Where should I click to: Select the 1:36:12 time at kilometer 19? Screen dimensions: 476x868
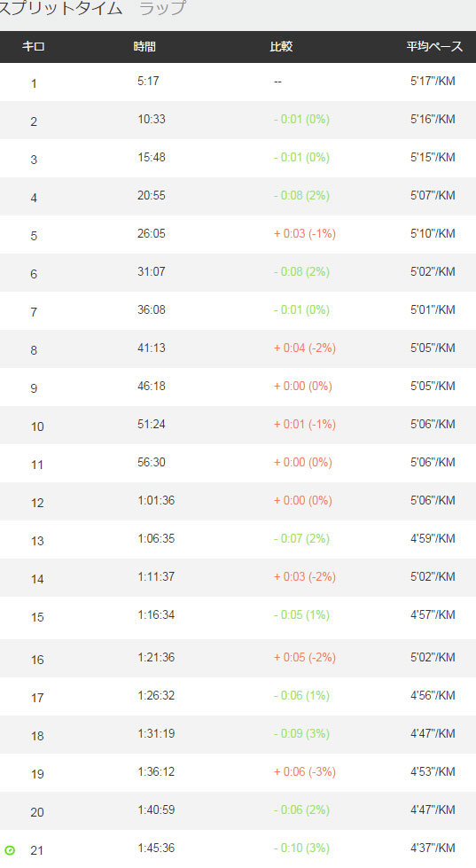(x=156, y=771)
